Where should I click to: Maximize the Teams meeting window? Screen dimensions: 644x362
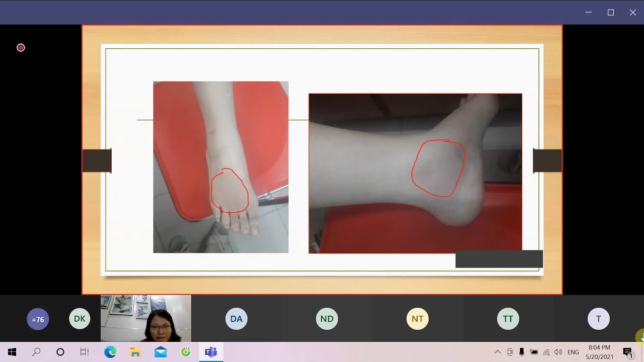(611, 13)
